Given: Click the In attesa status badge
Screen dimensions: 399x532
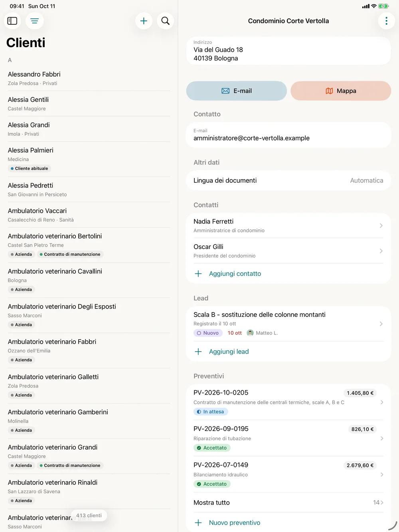Looking at the screenshot, I should coord(211,411).
